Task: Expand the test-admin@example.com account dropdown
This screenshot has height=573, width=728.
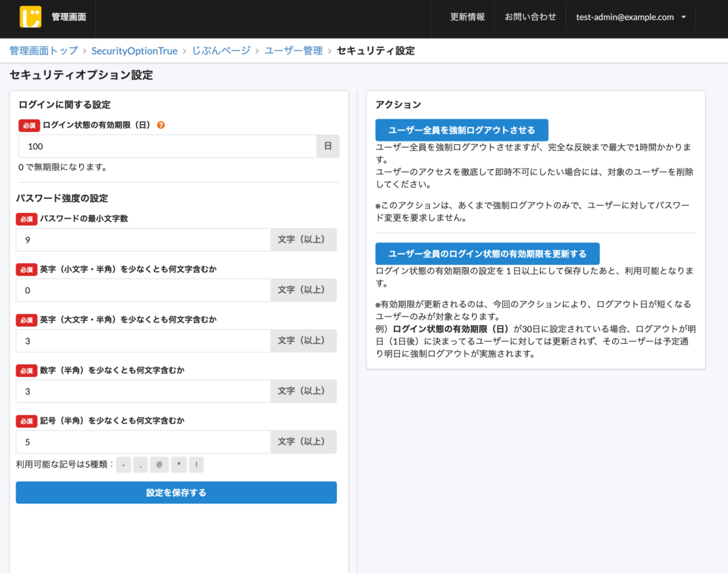Action: pyautogui.click(x=631, y=18)
